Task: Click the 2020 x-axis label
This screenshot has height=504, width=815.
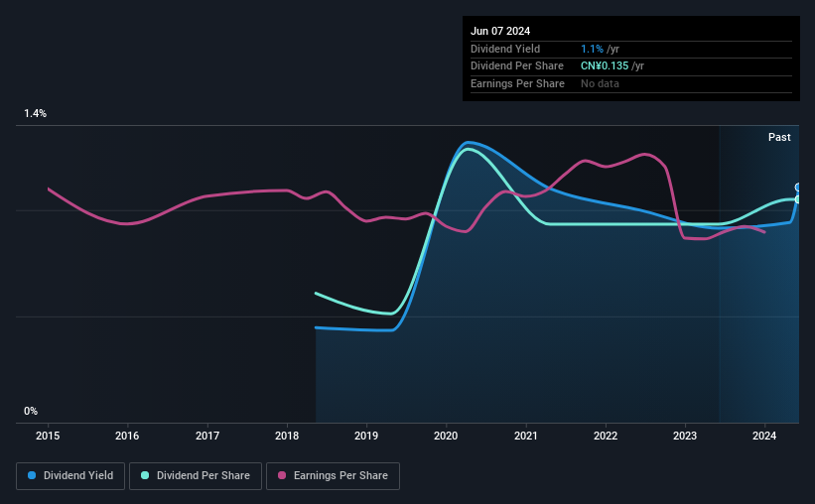Action: point(446,436)
